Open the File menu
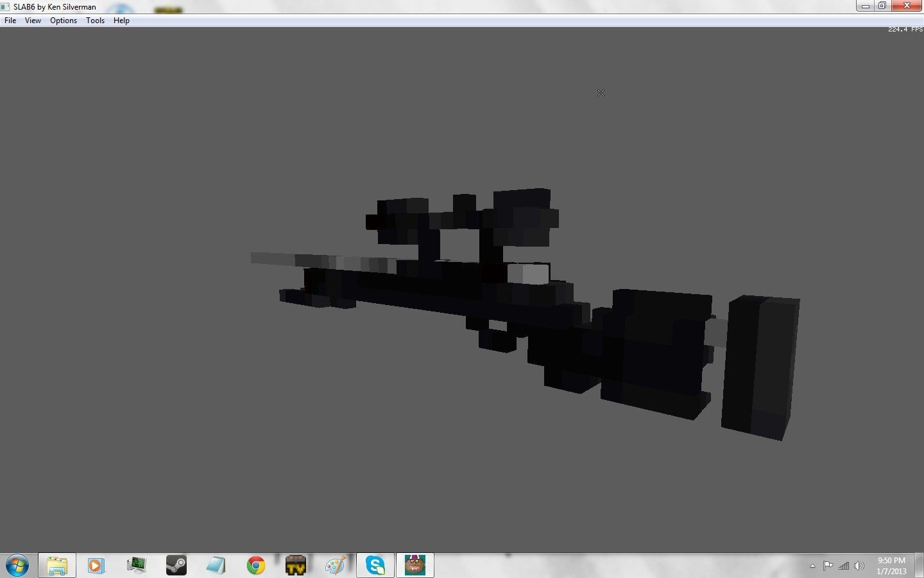This screenshot has width=924, height=578. point(10,21)
